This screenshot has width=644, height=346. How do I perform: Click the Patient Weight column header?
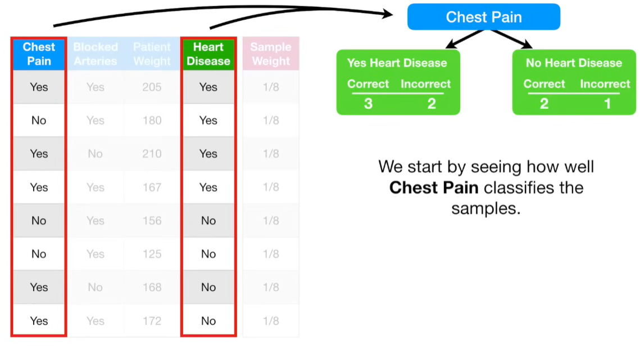pos(152,54)
